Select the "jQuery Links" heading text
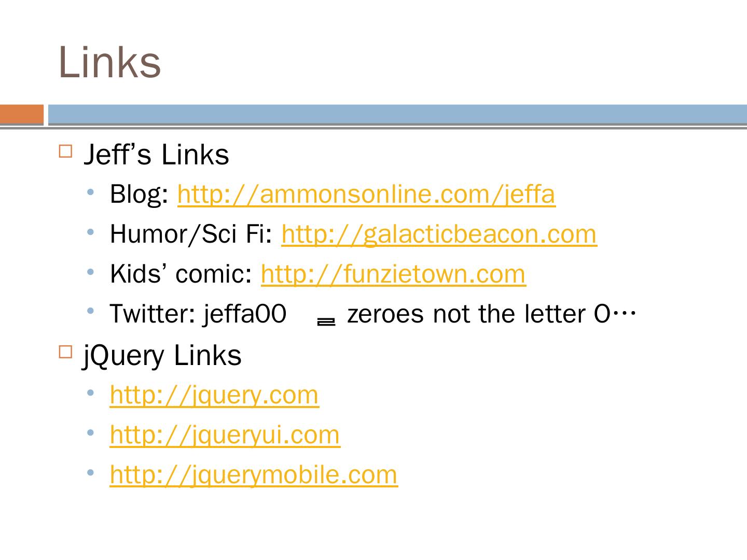The width and height of the screenshot is (747, 560). pos(162,356)
